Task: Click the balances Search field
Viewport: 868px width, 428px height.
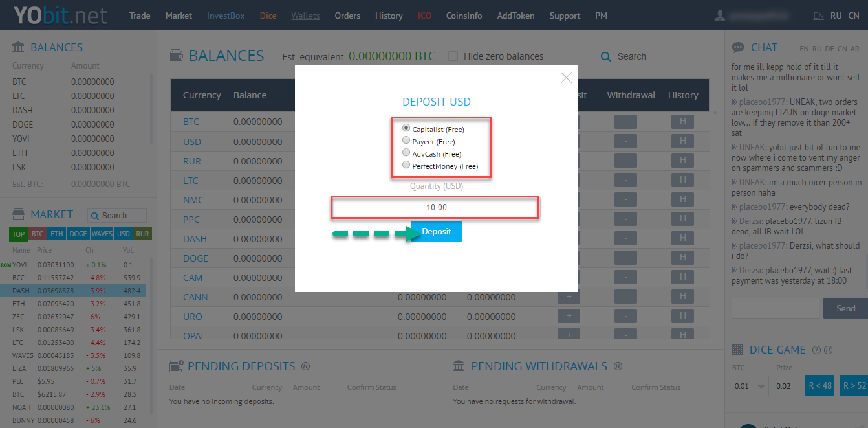Action: point(651,56)
